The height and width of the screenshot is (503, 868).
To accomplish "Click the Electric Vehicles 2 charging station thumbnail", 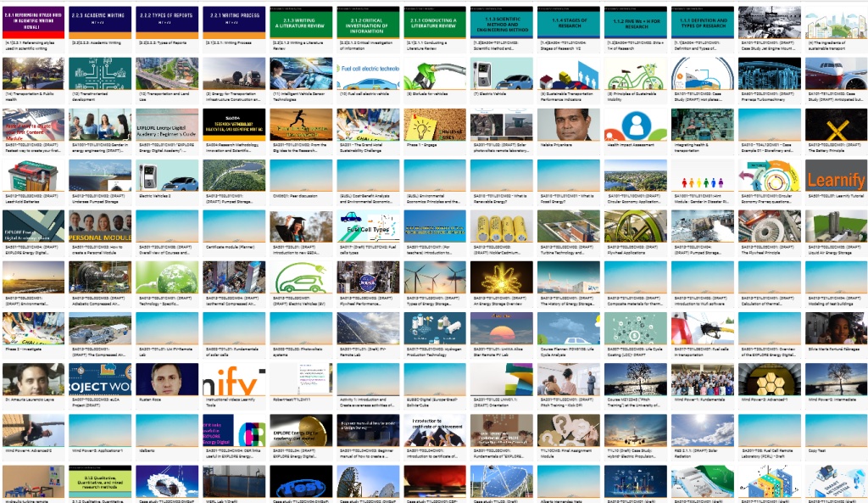I will (x=165, y=176).
